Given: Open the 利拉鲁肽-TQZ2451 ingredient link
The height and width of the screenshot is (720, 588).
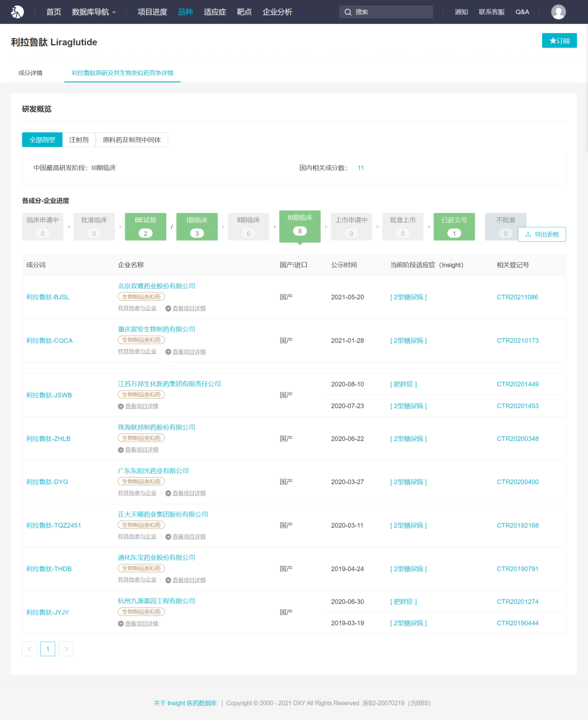Looking at the screenshot, I should click(x=53, y=526).
